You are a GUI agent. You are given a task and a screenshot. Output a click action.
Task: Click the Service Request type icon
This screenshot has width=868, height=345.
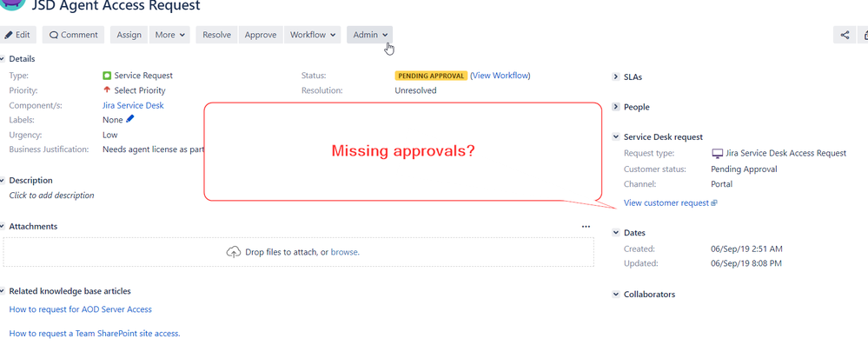coord(107,76)
